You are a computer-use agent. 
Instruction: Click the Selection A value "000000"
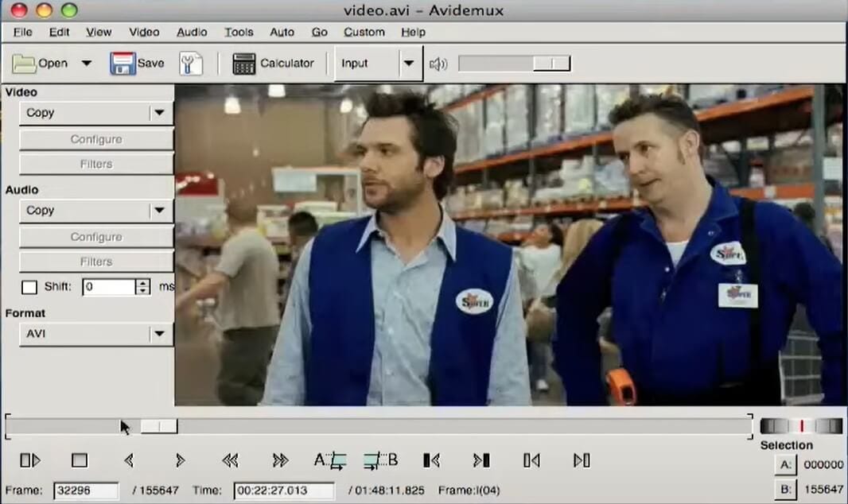coord(823,464)
